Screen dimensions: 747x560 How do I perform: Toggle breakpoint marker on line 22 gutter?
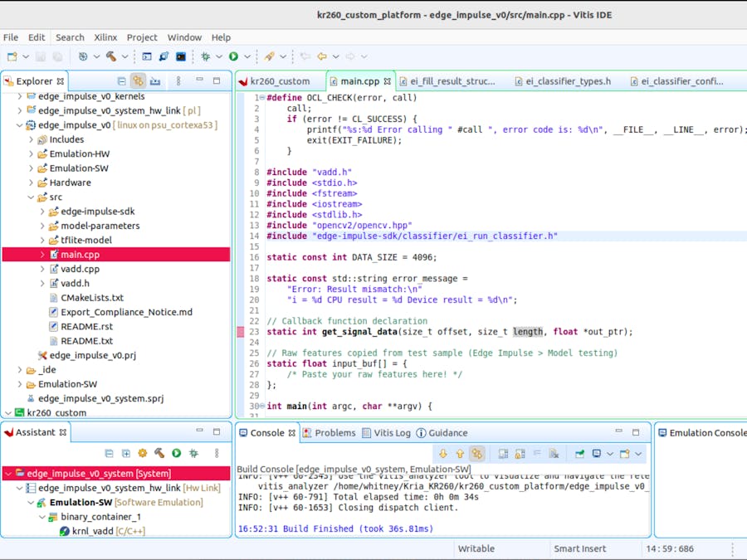click(241, 332)
